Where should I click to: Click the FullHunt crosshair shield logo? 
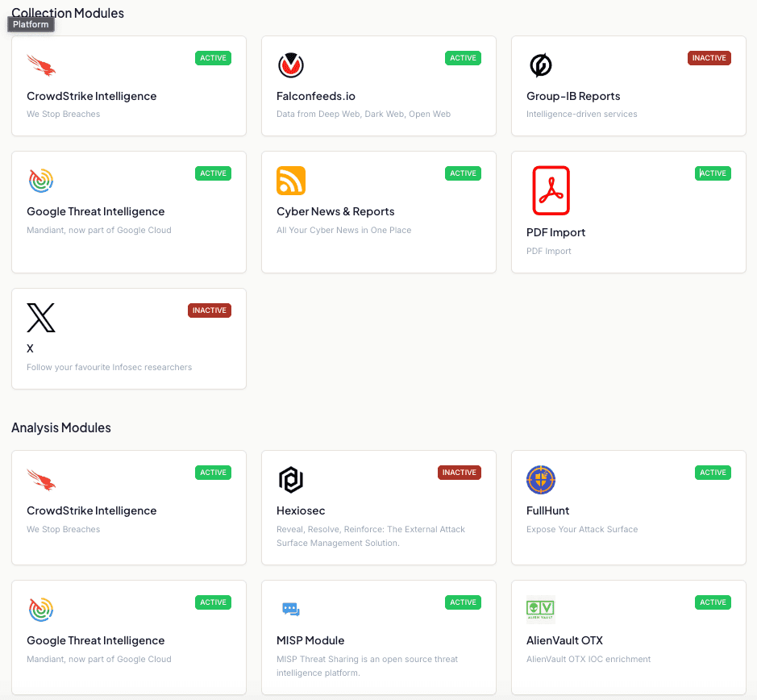click(x=541, y=480)
